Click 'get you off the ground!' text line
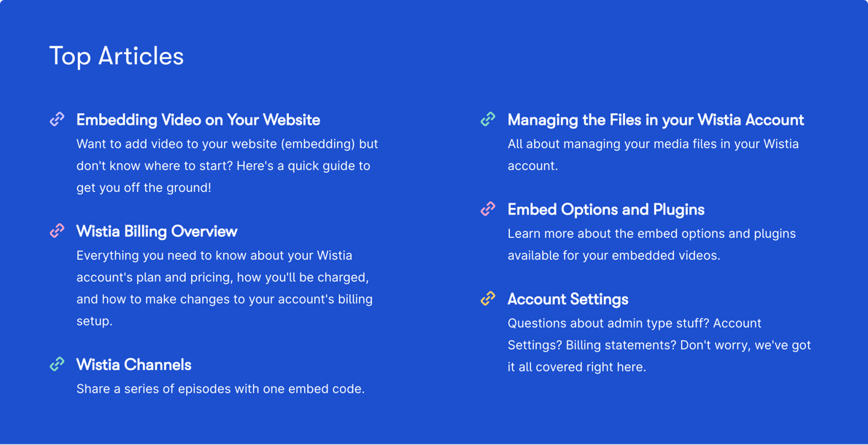Screen dimensions: 868x445 coord(144,187)
